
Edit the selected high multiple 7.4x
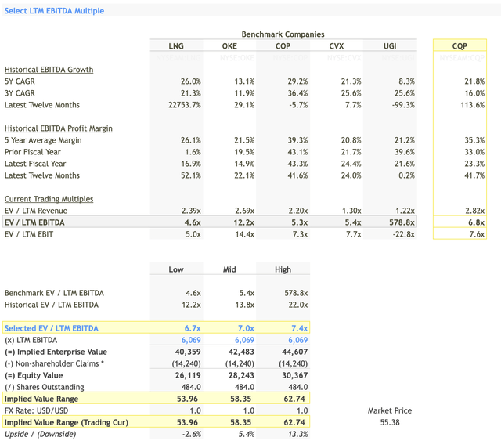(x=299, y=328)
